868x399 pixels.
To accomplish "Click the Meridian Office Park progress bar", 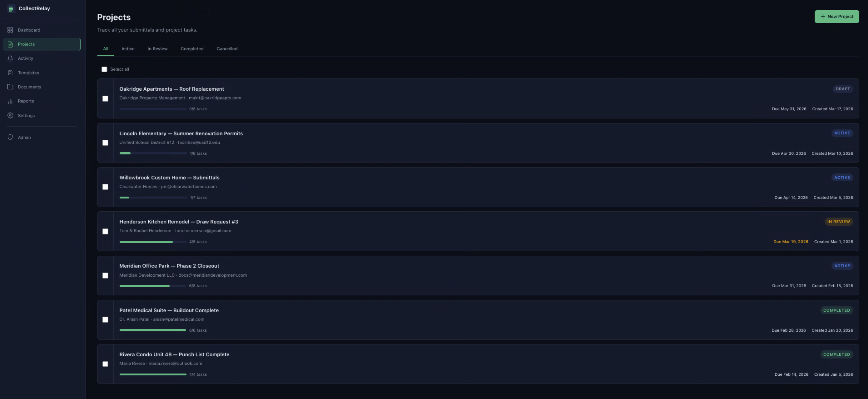I will point(153,285).
